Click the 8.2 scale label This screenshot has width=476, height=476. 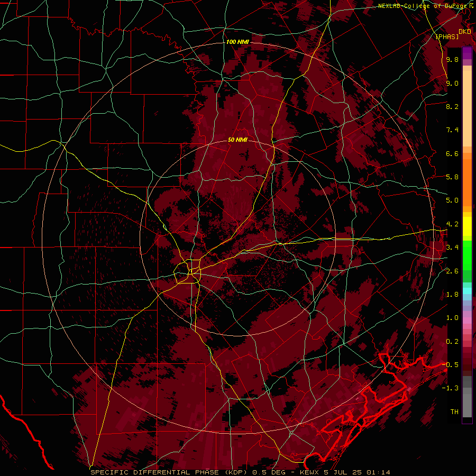tap(452, 106)
